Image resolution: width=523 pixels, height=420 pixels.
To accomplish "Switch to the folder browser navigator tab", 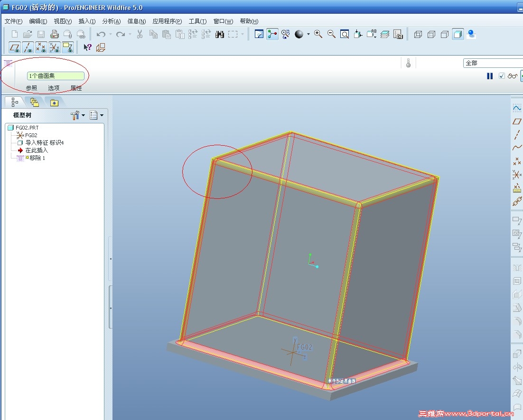I will pos(34,102).
